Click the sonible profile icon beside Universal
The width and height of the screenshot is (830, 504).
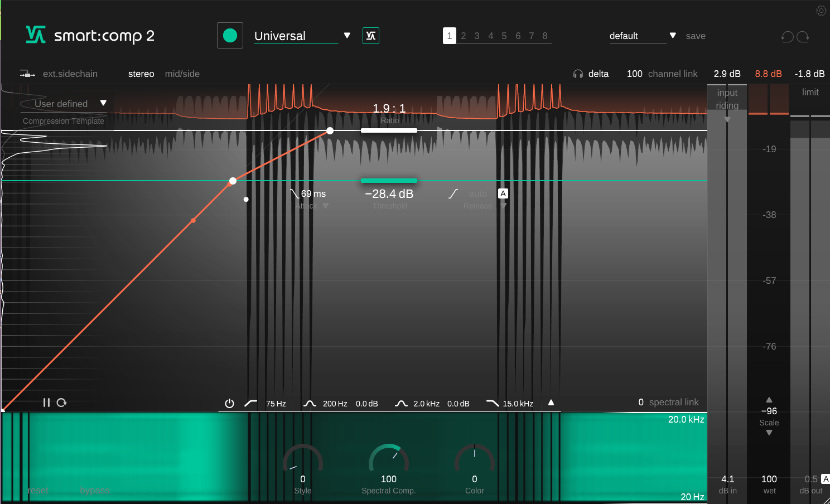click(x=371, y=36)
